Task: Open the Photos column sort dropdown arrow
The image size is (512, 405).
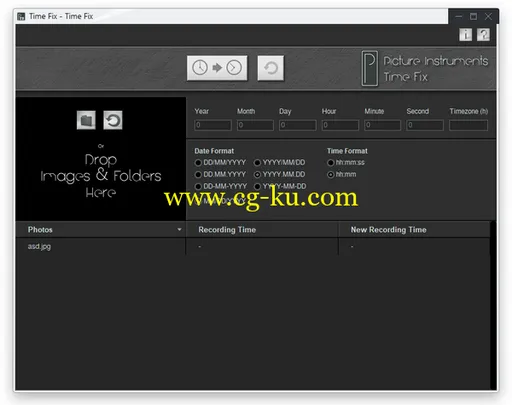Action: (x=179, y=230)
